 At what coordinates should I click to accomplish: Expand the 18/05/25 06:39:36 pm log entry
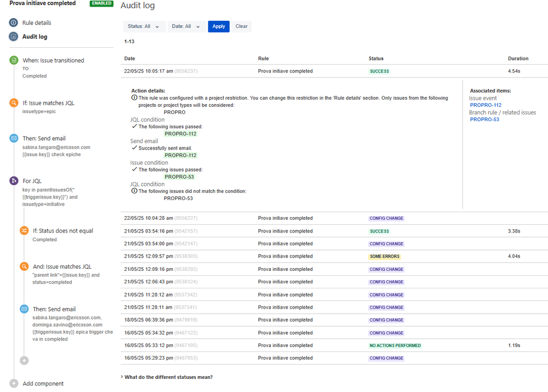point(334,320)
